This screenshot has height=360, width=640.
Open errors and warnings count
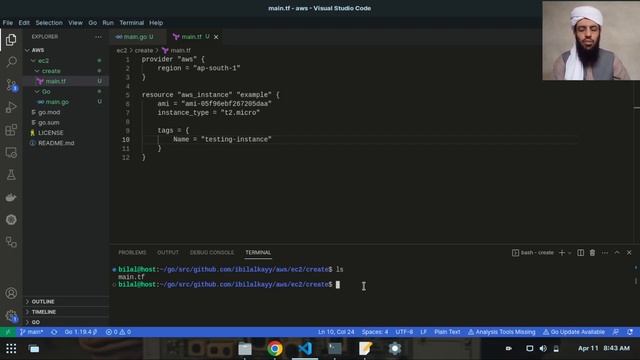[118, 332]
